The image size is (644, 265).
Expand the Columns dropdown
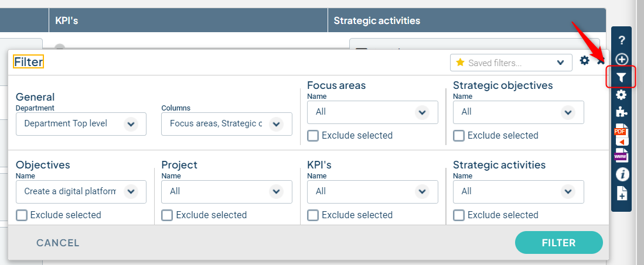pos(227,124)
